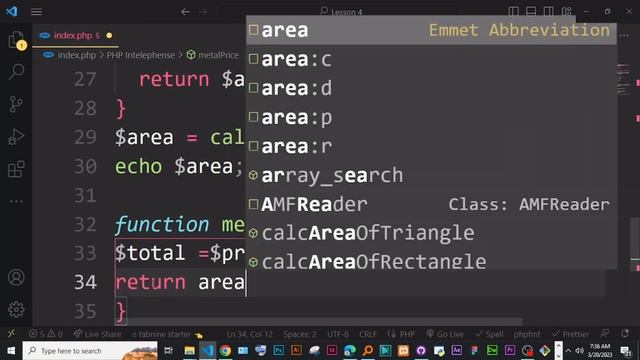The width and height of the screenshot is (640, 360).
Task: Select the array_search suggestion
Action: pos(431,175)
